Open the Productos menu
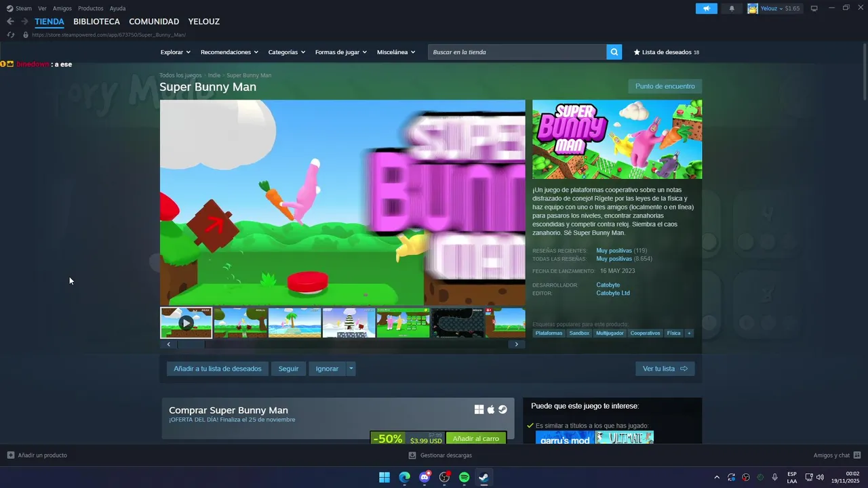This screenshot has height=488, width=868. coord(91,8)
